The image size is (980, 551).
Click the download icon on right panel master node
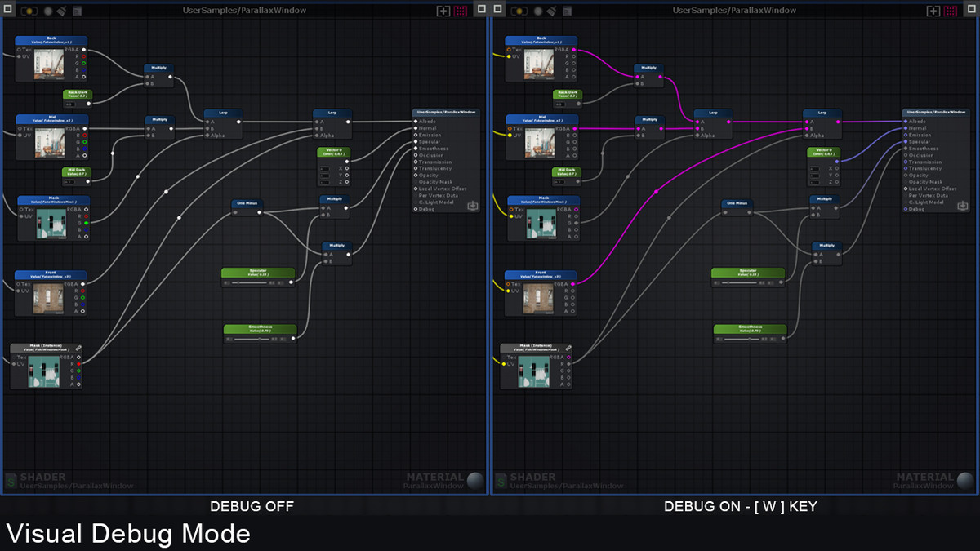point(962,206)
